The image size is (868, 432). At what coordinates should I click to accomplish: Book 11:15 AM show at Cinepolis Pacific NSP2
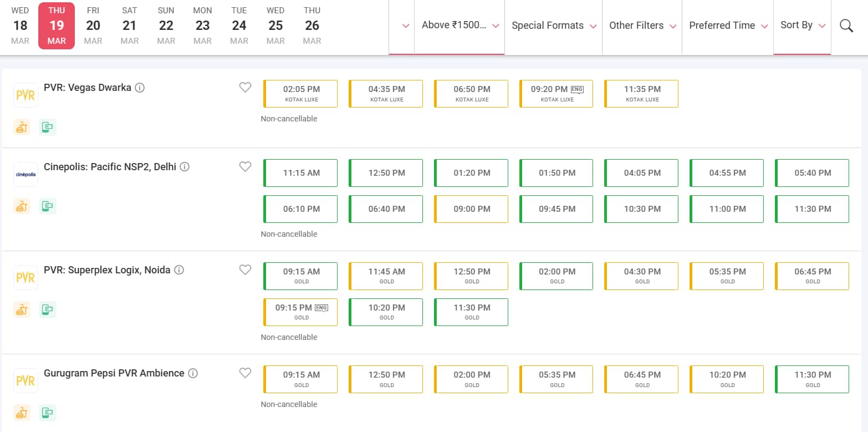click(300, 173)
